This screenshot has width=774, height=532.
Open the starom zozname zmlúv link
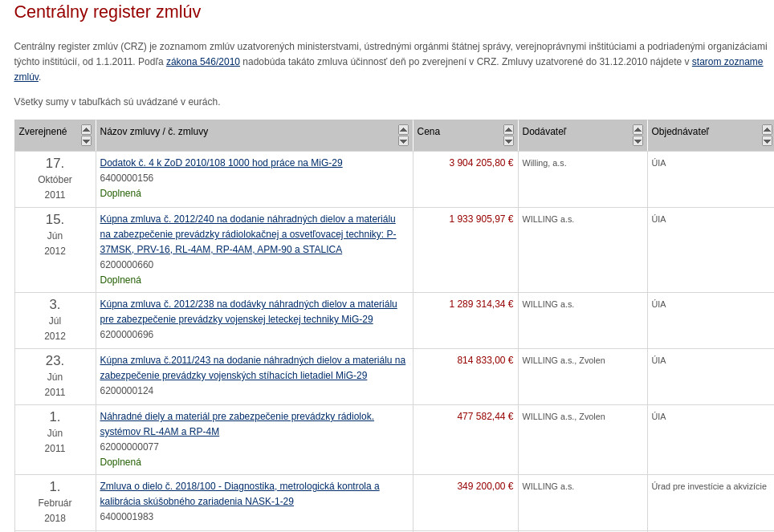727,62
